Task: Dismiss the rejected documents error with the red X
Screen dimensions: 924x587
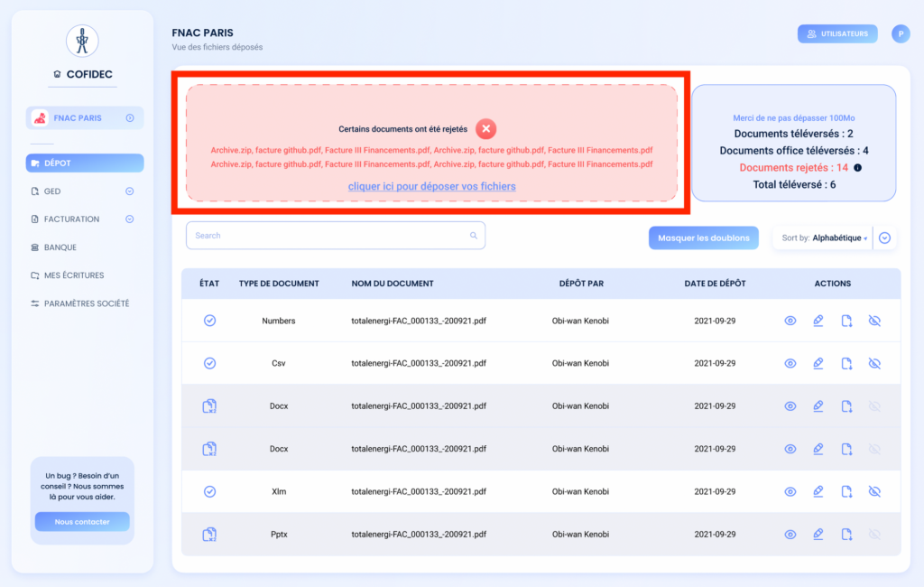Action: (x=485, y=128)
